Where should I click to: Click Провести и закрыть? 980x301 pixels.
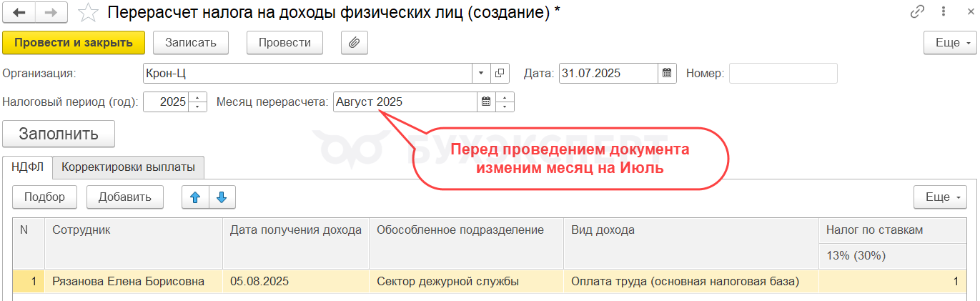tap(74, 42)
